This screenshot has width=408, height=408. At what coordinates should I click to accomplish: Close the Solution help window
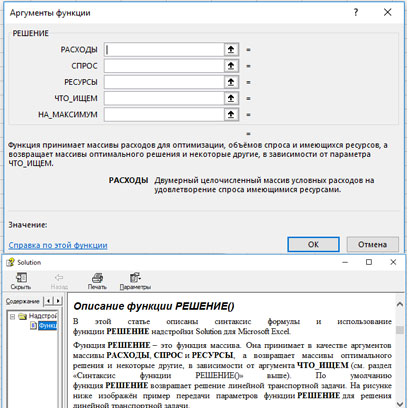393,262
